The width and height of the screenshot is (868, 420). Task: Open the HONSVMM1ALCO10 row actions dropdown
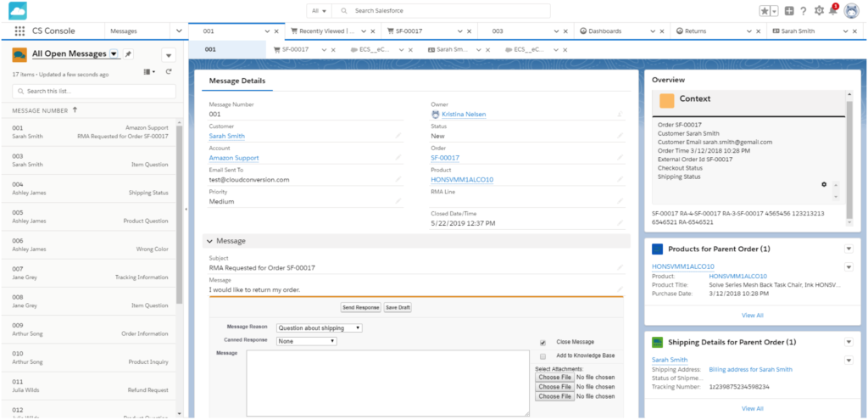click(x=848, y=267)
